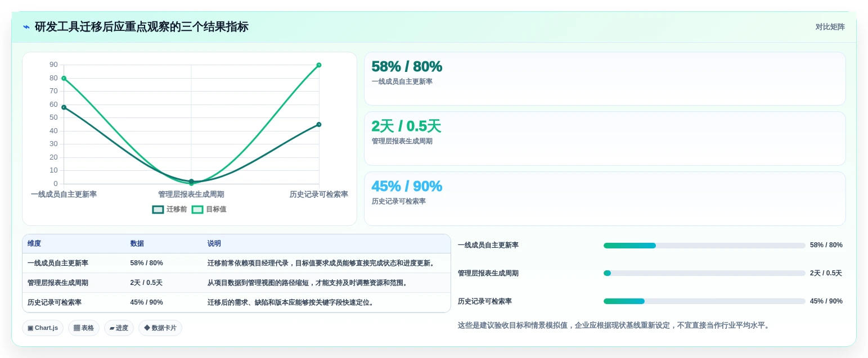
Task: Toggle the 目标值 legend entry
Action: click(x=209, y=209)
